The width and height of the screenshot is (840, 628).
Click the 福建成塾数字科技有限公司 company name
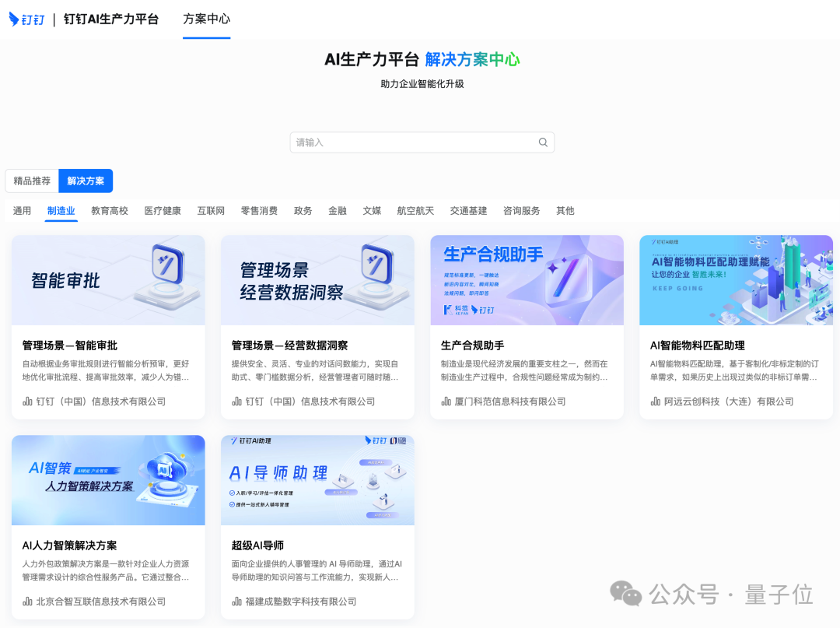click(x=301, y=602)
